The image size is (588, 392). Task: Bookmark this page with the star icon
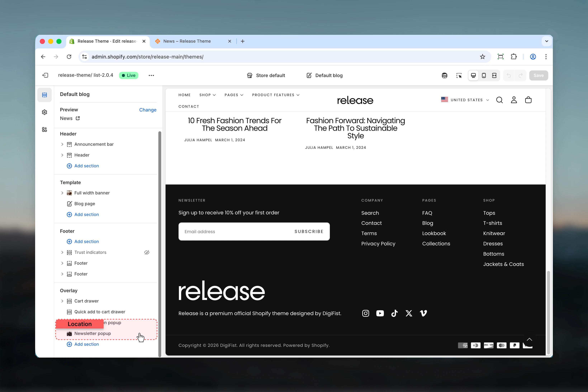(482, 57)
